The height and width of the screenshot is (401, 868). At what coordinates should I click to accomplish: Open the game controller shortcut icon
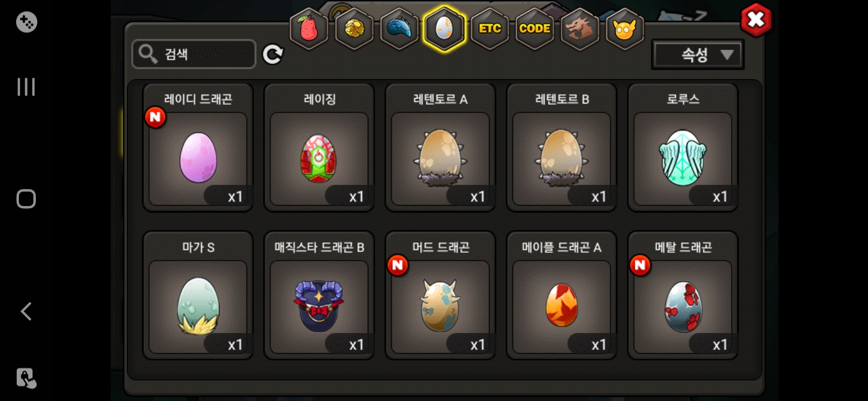[x=26, y=22]
